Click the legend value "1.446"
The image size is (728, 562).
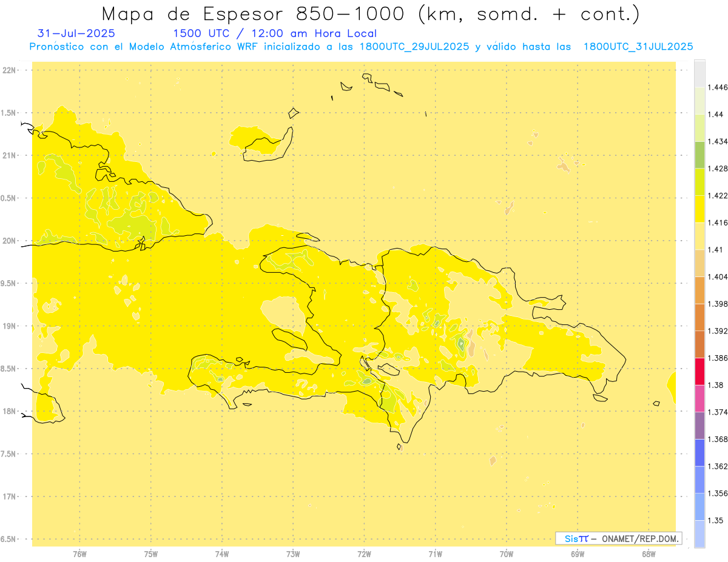click(x=718, y=87)
